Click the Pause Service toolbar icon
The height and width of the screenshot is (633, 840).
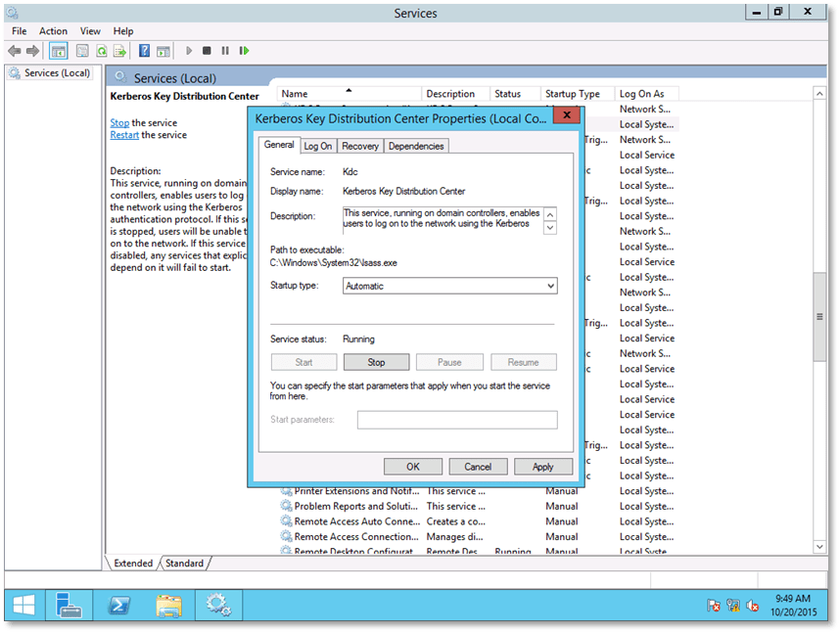click(x=225, y=51)
